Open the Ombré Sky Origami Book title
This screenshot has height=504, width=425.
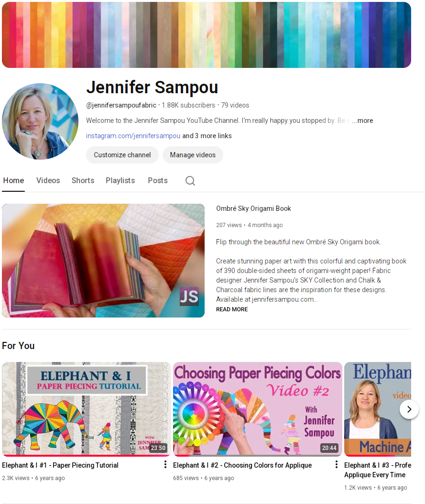point(253,208)
